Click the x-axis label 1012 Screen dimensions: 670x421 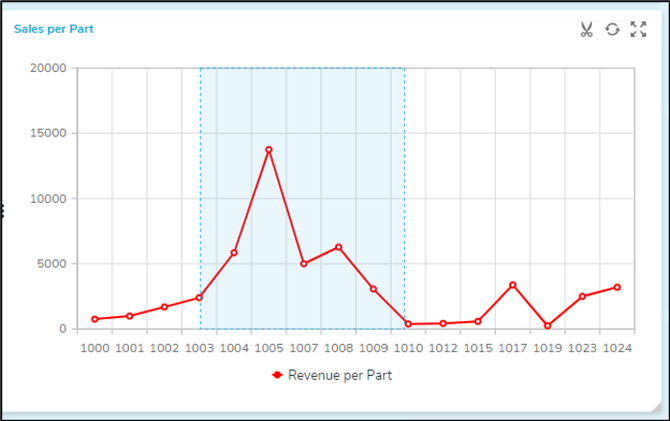point(443,348)
